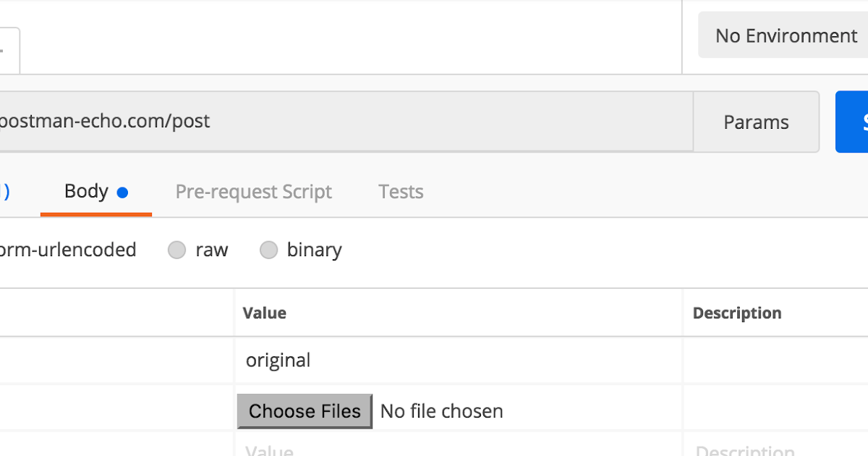Image resolution: width=868 pixels, height=456 pixels.
Task: Select the open request tab at top left
Action: click(x=9, y=50)
